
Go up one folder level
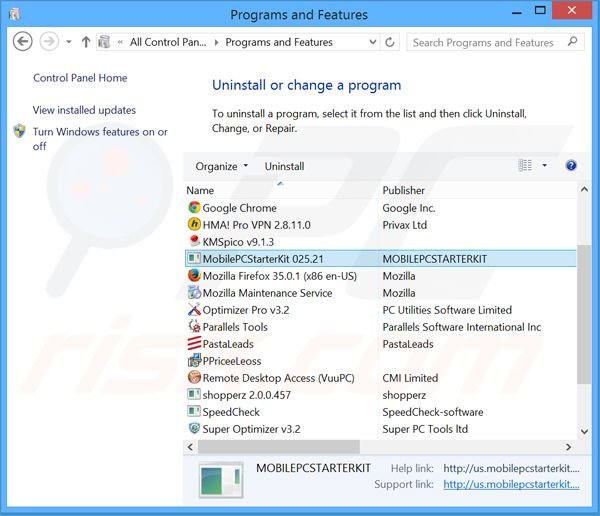86,42
